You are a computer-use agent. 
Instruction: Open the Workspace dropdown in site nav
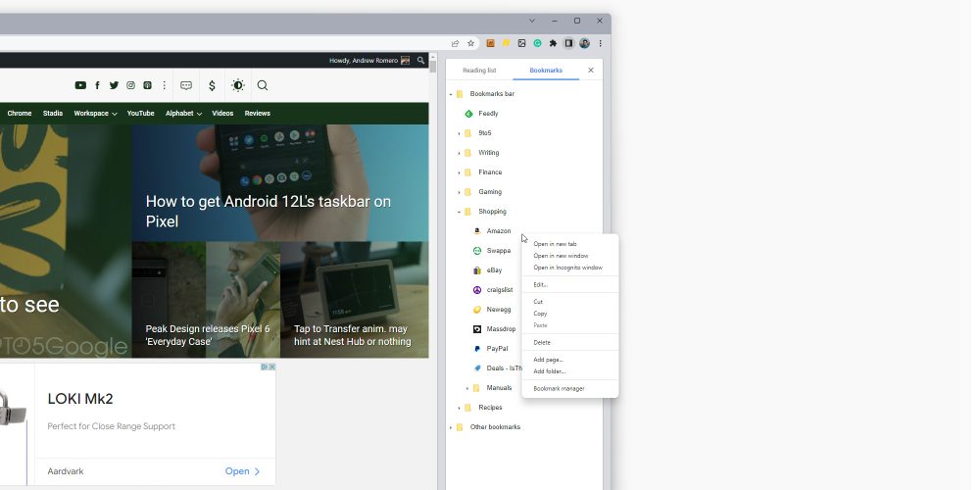(95, 114)
